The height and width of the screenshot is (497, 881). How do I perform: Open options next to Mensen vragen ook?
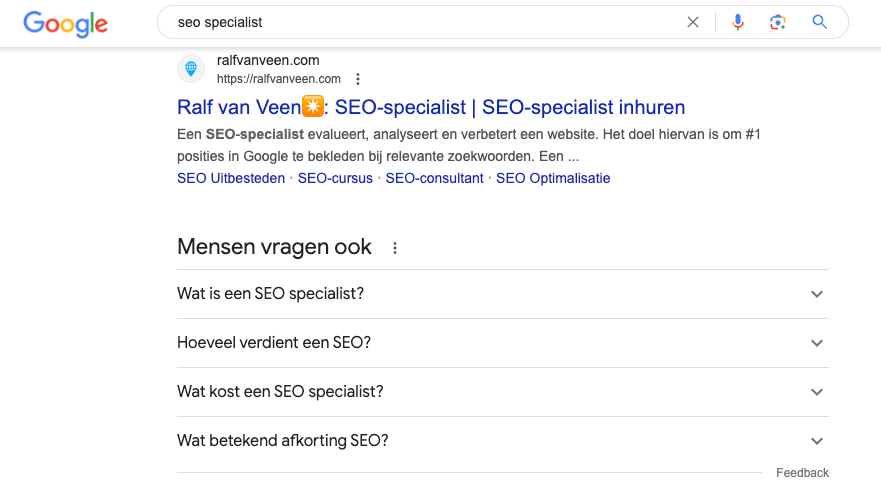click(395, 248)
